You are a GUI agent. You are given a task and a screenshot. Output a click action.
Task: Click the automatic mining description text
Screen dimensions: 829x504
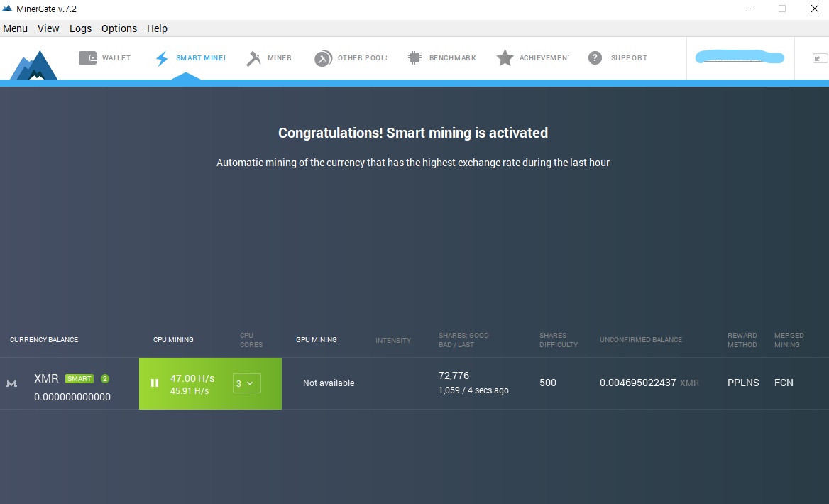[x=413, y=163]
